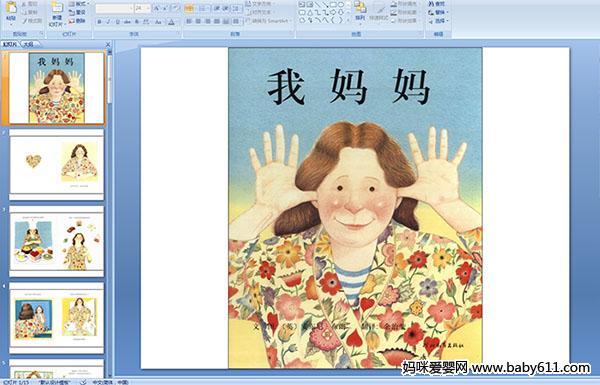The width and height of the screenshot is (600, 385).
Task: Toggle Text Shadow S button
Action: coord(137,22)
